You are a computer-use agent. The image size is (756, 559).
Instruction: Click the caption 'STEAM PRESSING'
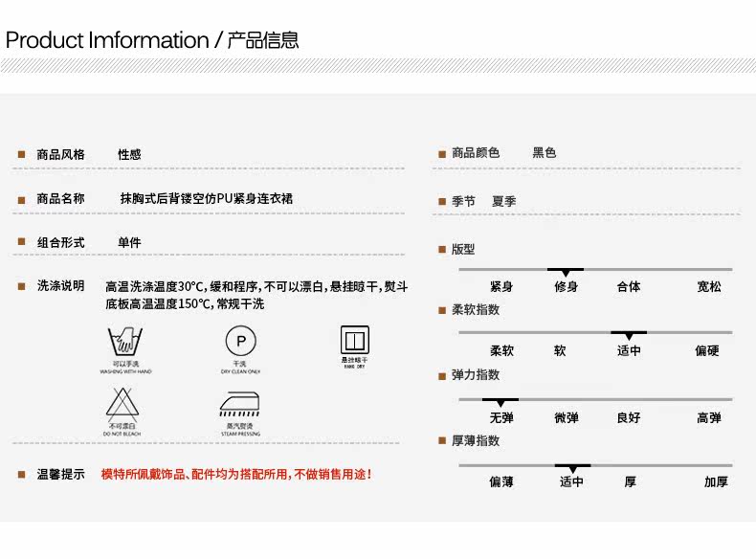point(240,434)
